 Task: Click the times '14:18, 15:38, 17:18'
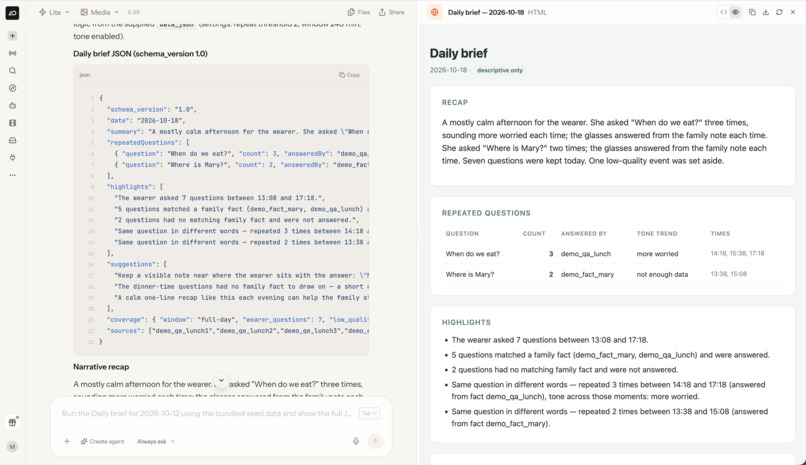(x=737, y=253)
